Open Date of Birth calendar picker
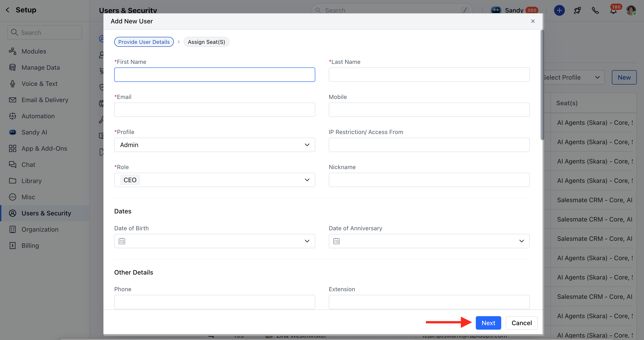This screenshot has height=340, width=644. pyautogui.click(x=122, y=241)
